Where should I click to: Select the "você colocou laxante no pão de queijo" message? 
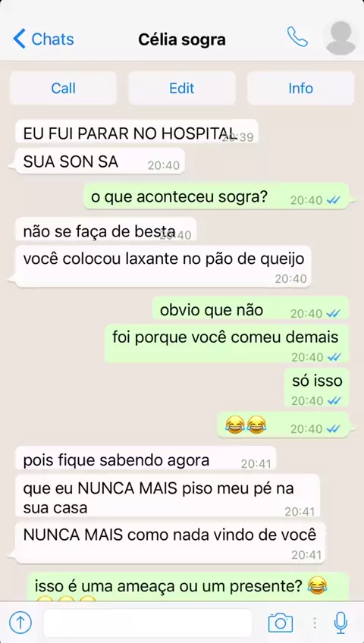click(163, 266)
